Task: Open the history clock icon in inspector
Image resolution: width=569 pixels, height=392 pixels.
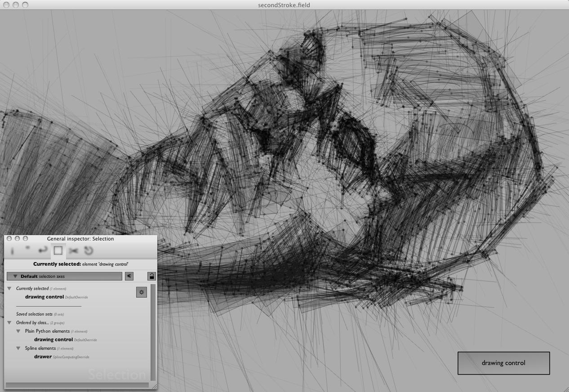Action: (x=88, y=251)
